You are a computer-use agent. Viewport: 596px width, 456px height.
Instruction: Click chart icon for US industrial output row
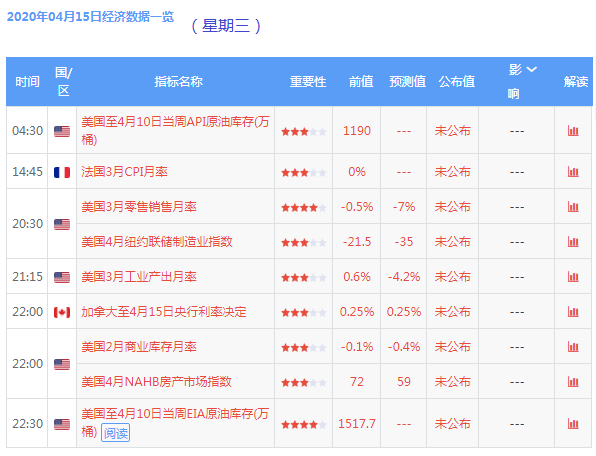[573, 277]
